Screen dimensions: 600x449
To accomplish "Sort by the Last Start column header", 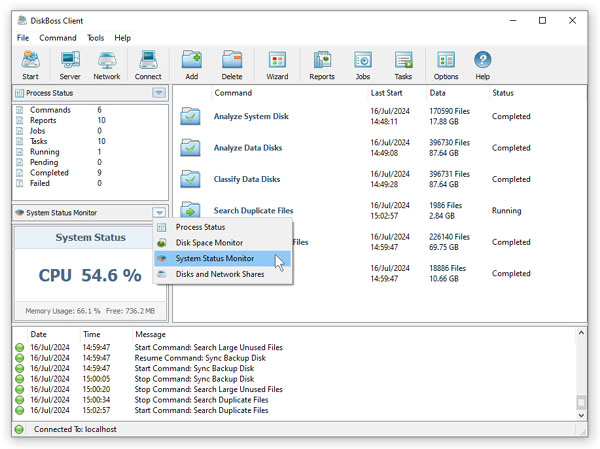I will click(x=386, y=93).
